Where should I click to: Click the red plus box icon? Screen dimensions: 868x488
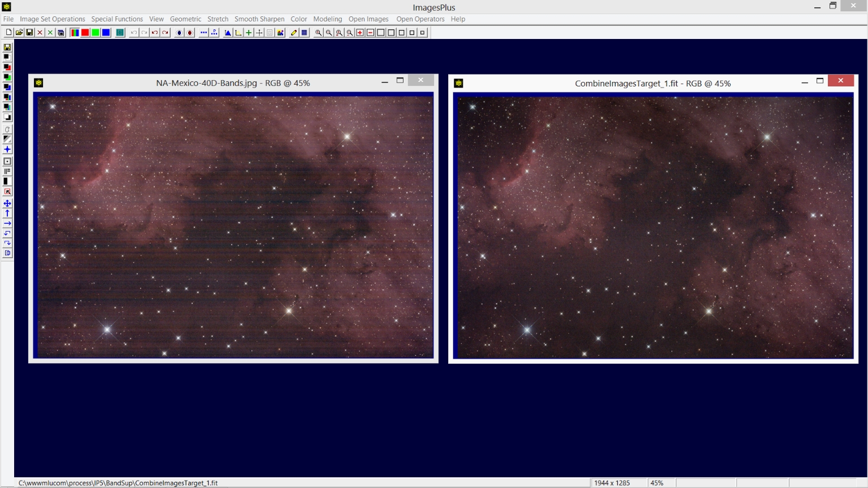(x=360, y=33)
